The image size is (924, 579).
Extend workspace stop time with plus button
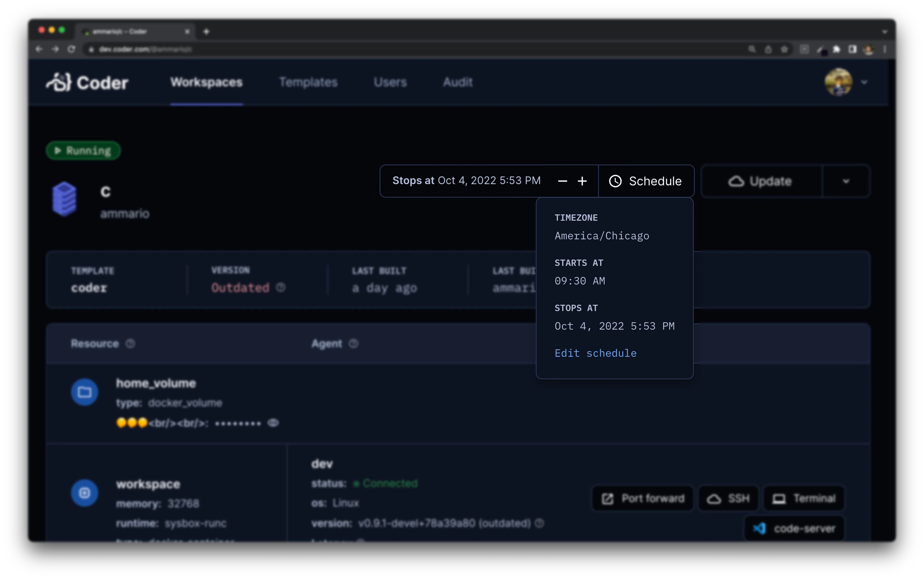click(x=582, y=181)
